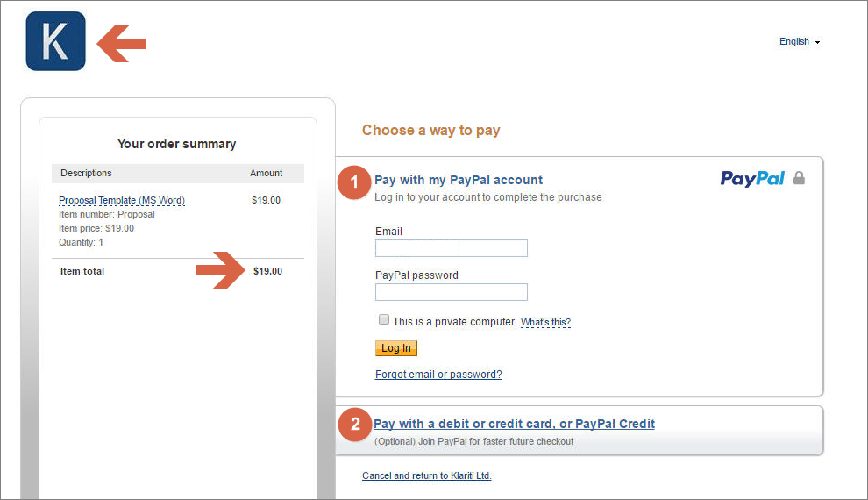Click the Email input field
Viewport: 868px width, 500px height.
pos(452,248)
